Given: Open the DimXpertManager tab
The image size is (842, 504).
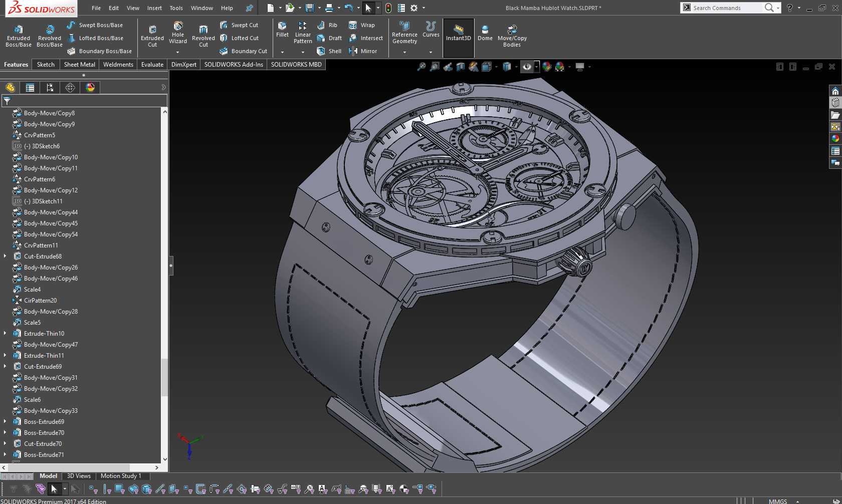Looking at the screenshot, I should pyautogui.click(x=70, y=88).
